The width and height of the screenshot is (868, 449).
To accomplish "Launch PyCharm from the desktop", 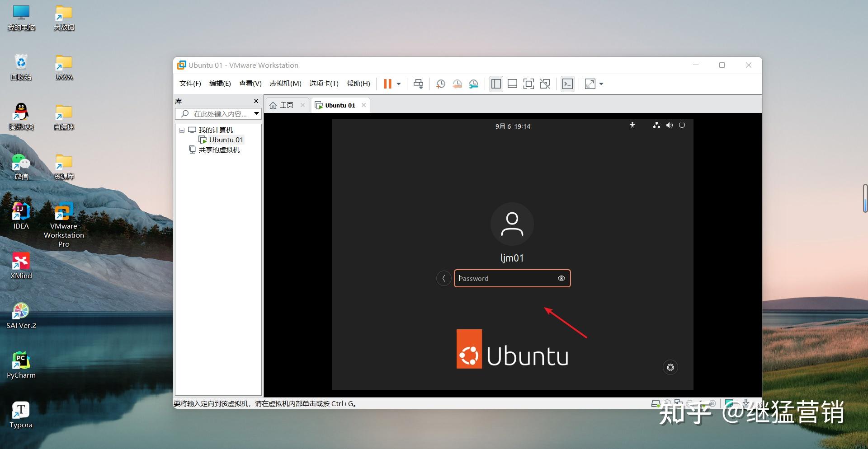I will pos(21,366).
